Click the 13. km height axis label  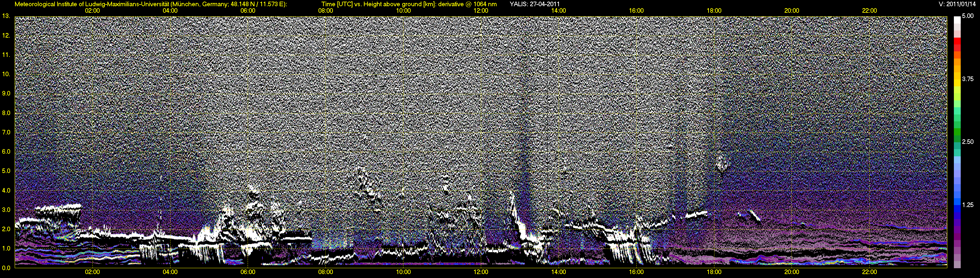point(6,16)
